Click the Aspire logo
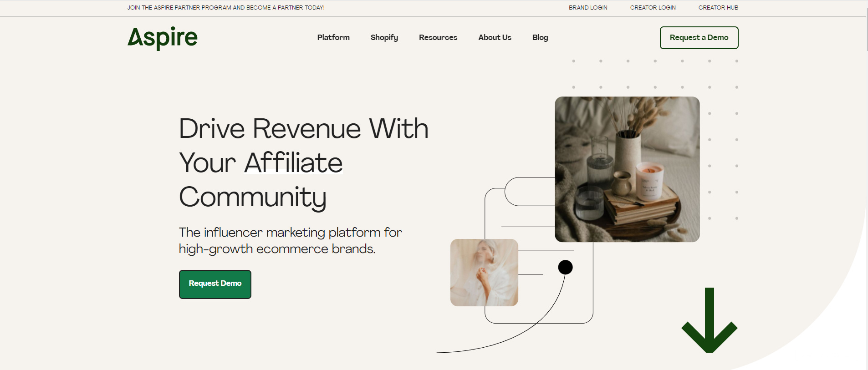Viewport: 868px width, 370px height. (x=162, y=38)
